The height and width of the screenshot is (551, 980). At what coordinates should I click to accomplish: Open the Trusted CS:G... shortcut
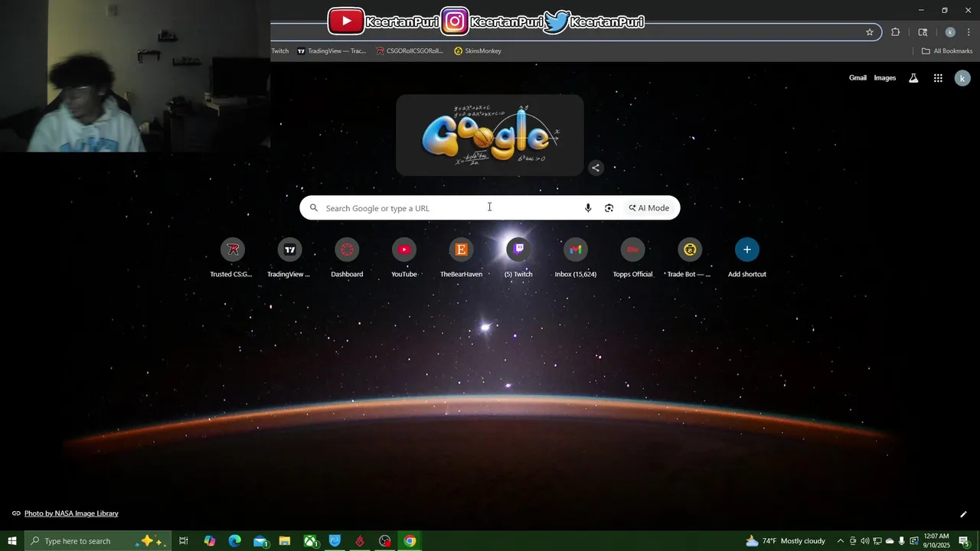(x=232, y=258)
